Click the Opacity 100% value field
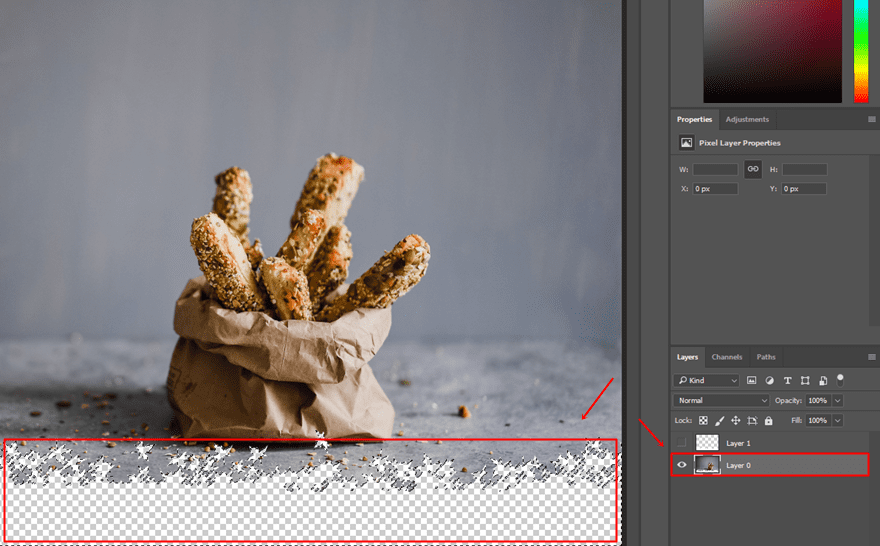Viewport: 880px width, 546px height. (818, 401)
